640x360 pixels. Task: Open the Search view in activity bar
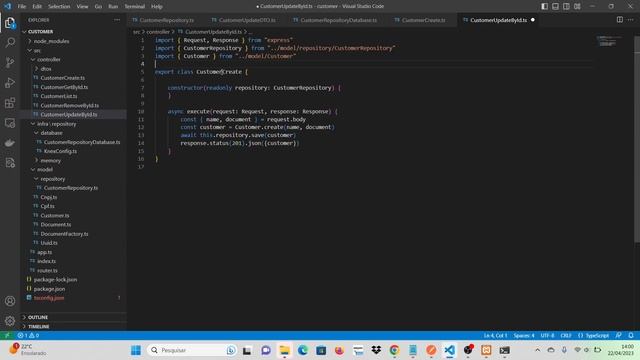[10, 42]
